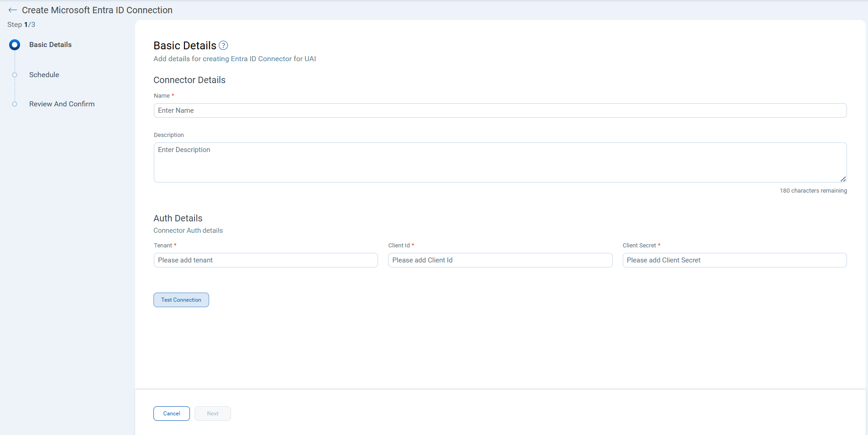
Task: Select the Schedule step indicator dot
Action: click(x=15, y=75)
